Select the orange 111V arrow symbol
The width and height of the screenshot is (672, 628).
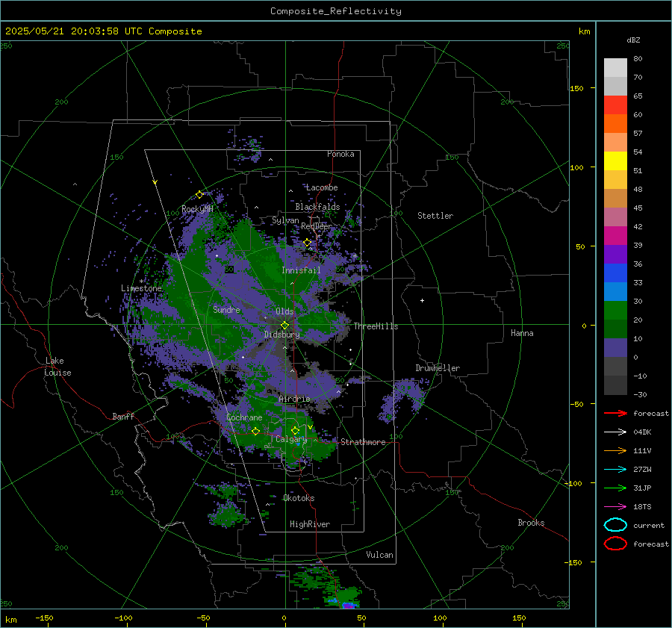coord(615,450)
